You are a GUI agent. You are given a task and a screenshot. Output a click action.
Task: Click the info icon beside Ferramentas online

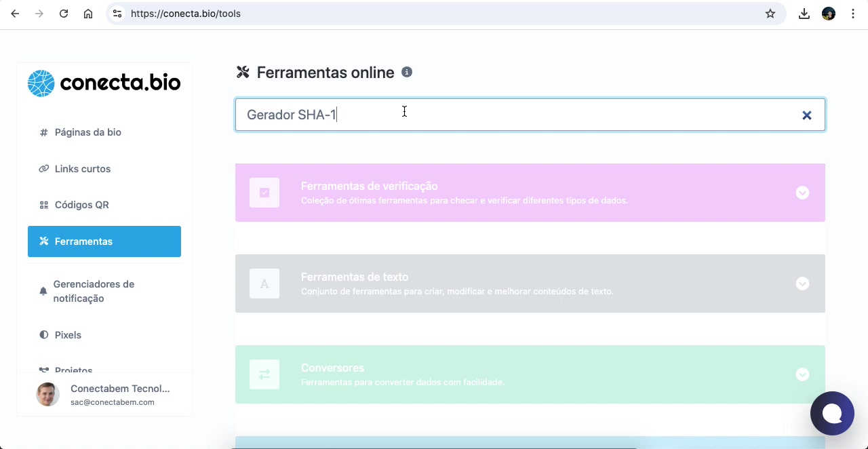[407, 72]
